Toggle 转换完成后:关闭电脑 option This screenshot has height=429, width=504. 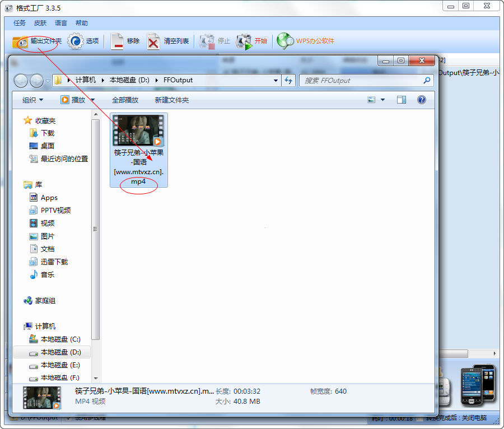click(x=457, y=418)
